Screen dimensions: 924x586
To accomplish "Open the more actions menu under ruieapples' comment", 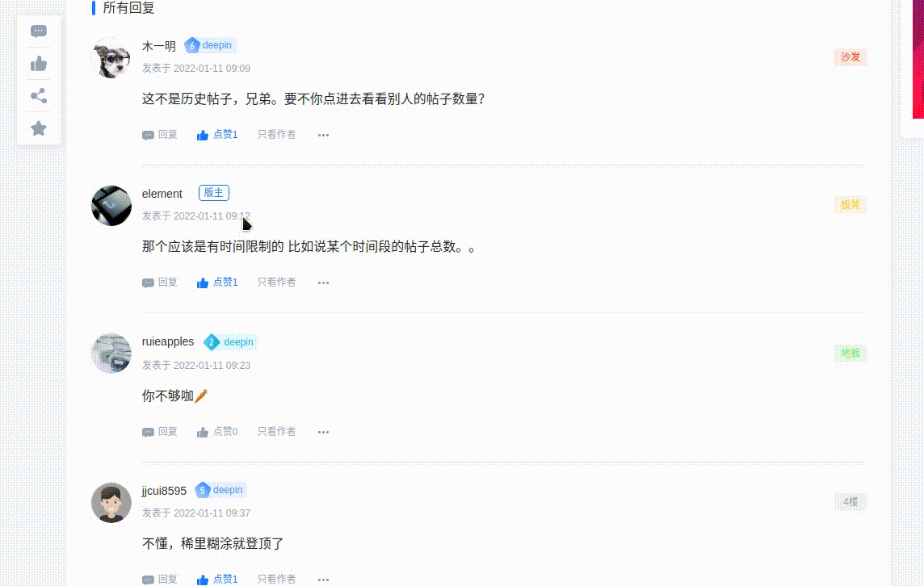I will click(x=323, y=431).
